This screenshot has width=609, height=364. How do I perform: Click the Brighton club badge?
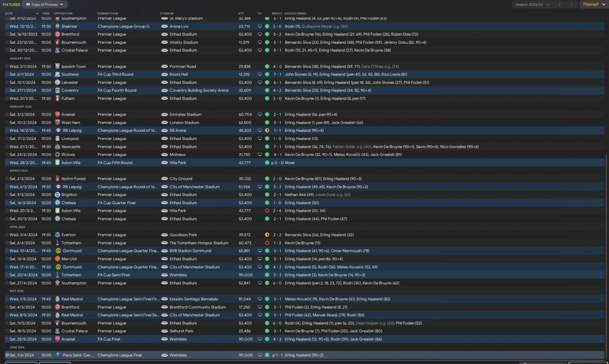pos(57,195)
